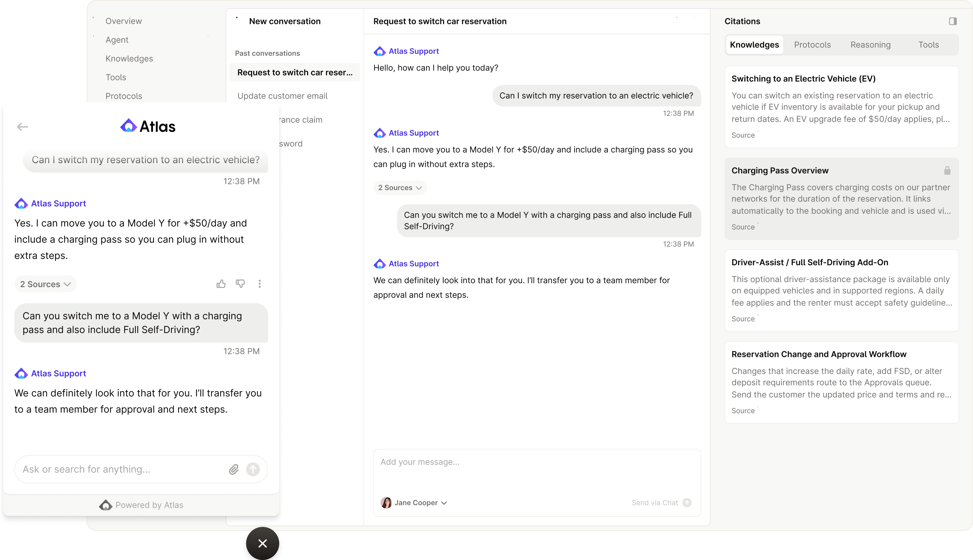
Task: Expand 2 Sources in widget chat
Action: (x=45, y=284)
